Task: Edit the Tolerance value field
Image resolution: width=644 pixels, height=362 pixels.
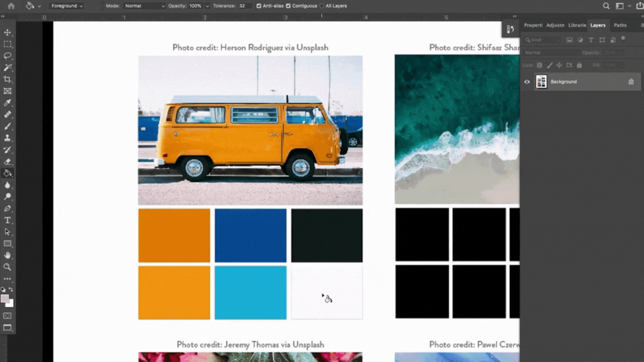Action: pos(241,6)
